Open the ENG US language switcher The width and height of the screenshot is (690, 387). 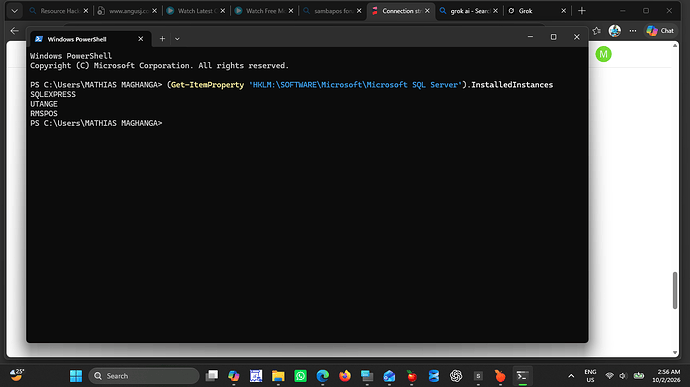tap(590, 376)
